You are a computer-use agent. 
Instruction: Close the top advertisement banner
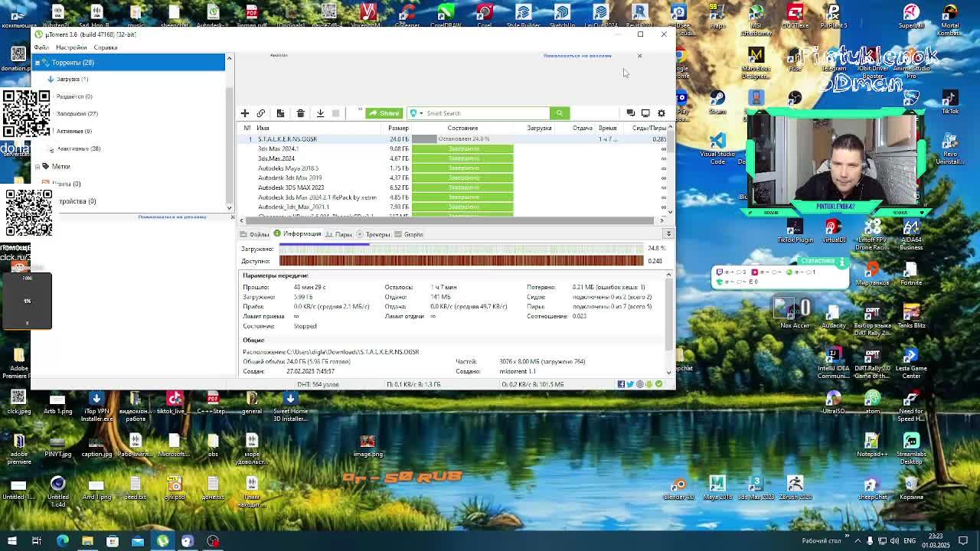coord(639,56)
